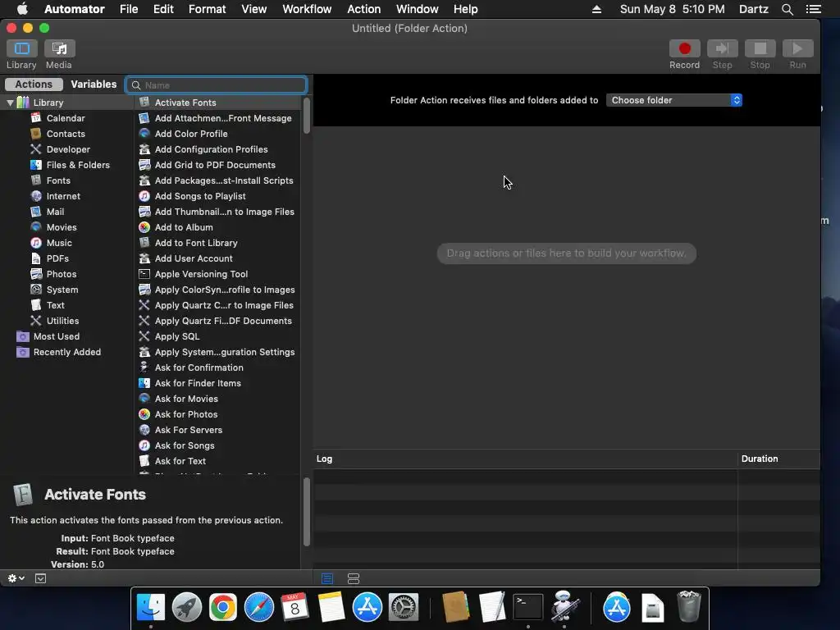Open the File menu

tap(129, 9)
